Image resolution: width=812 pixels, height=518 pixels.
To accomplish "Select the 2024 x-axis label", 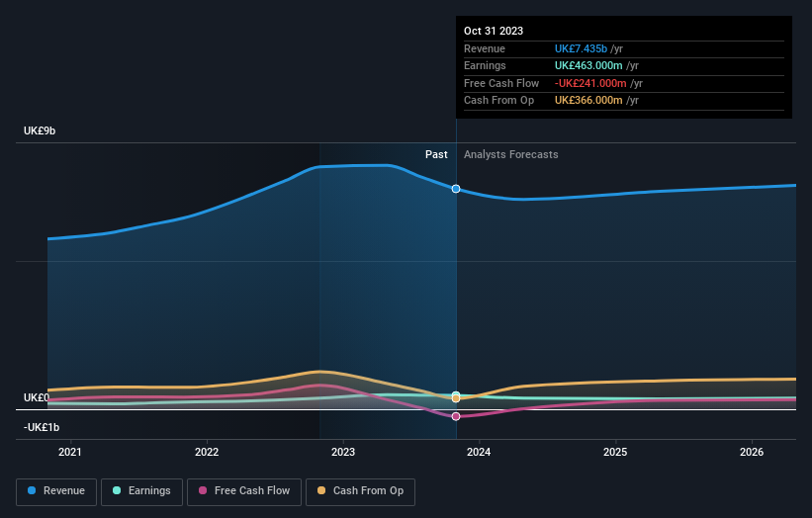I will [479, 453].
